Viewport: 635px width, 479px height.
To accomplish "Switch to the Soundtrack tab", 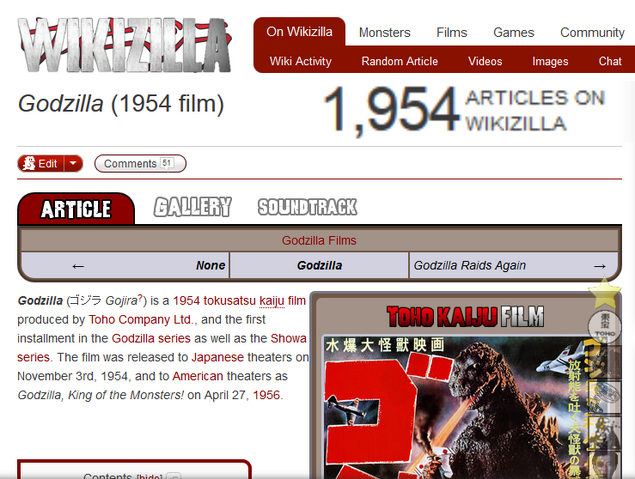I will coord(307,207).
